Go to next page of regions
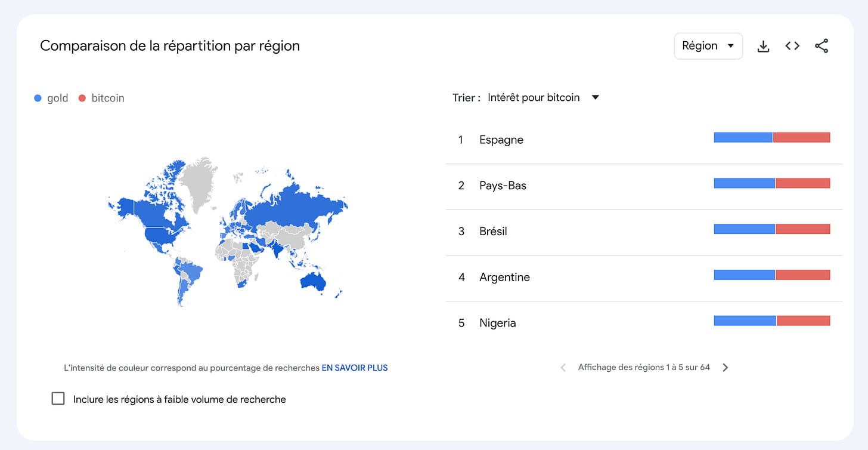Viewport: 868px width, 450px height. tap(726, 368)
